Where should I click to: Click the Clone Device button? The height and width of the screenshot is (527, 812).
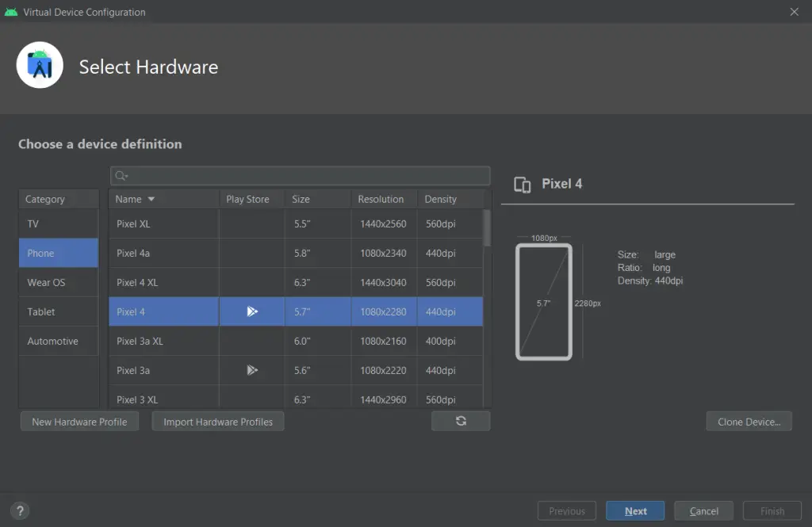tap(749, 422)
